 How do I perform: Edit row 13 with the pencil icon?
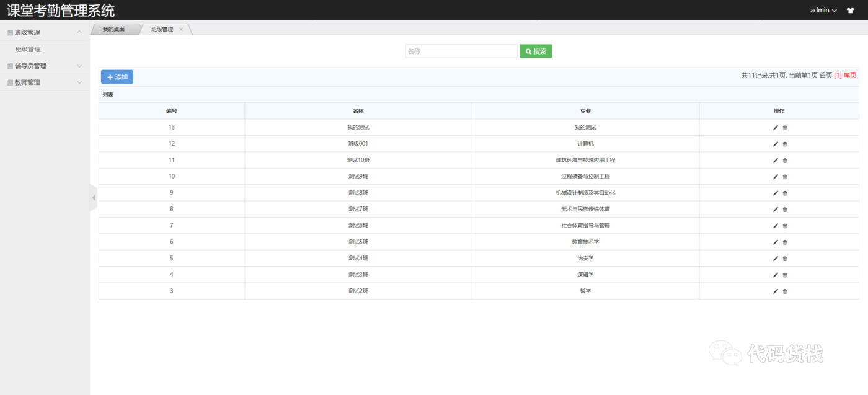(775, 128)
